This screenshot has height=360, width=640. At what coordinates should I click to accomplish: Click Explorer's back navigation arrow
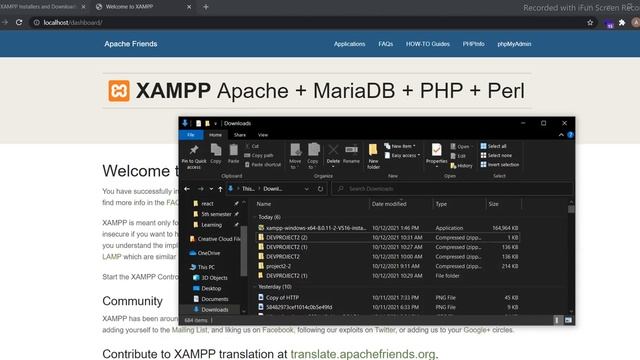[x=187, y=189]
